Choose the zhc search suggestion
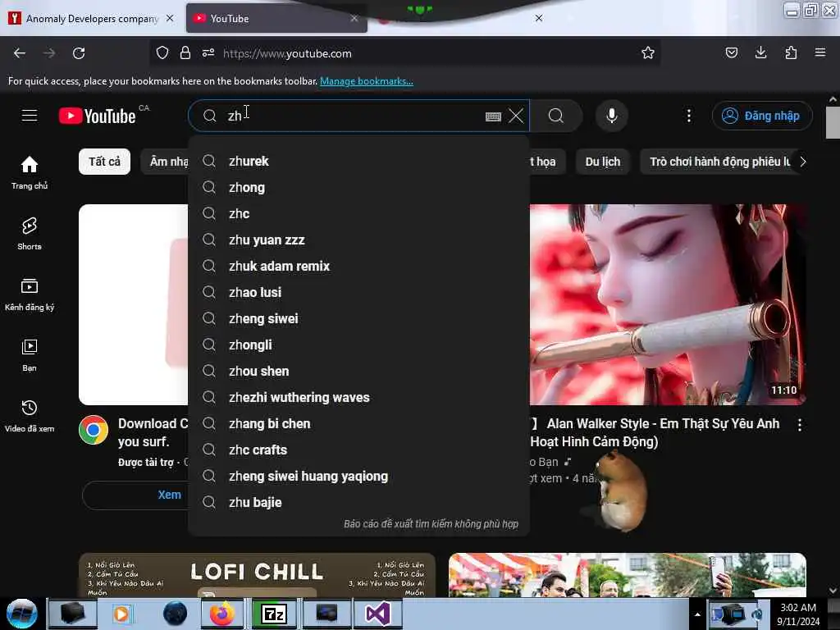This screenshot has height=630, width=840. point(359,214)
